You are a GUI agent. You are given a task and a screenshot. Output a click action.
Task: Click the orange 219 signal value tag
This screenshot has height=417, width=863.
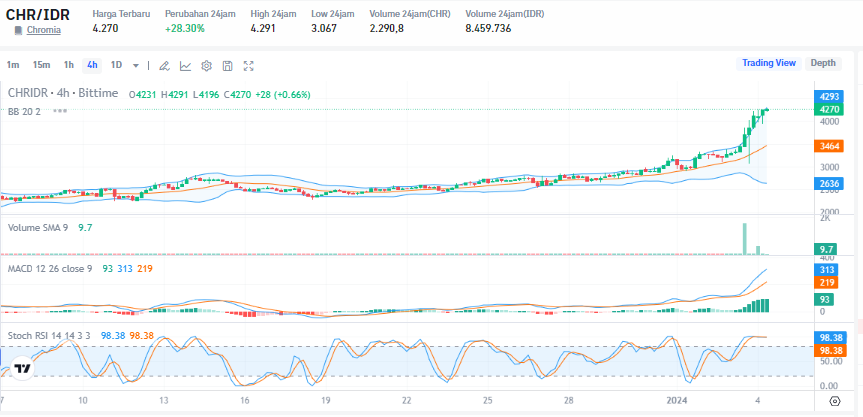point(826,282)
